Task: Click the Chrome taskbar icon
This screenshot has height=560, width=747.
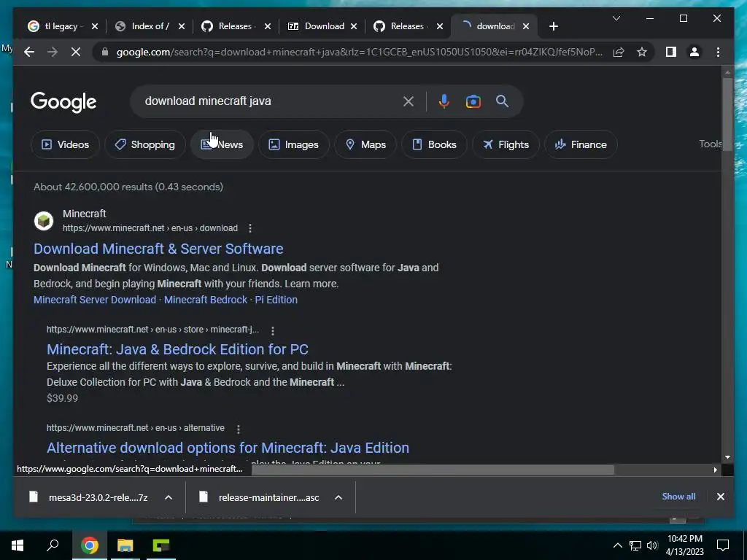Action: point(89,545)
